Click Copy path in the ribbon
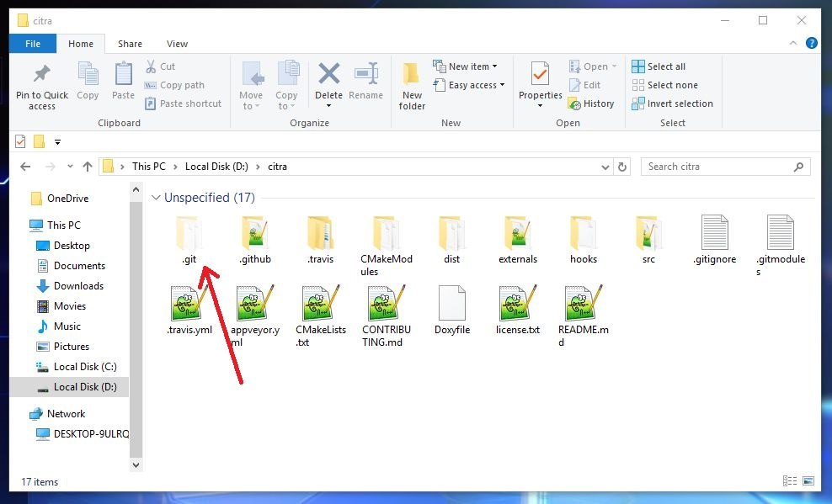Image resolution: width=832 pixels, height=504 pixels. coord(174,85)
